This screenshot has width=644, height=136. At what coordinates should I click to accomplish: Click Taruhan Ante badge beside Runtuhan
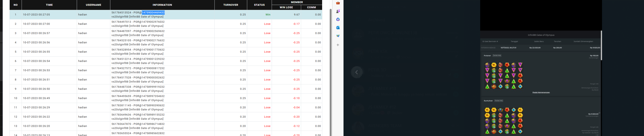pyautogui.click(x=499, y=101)
